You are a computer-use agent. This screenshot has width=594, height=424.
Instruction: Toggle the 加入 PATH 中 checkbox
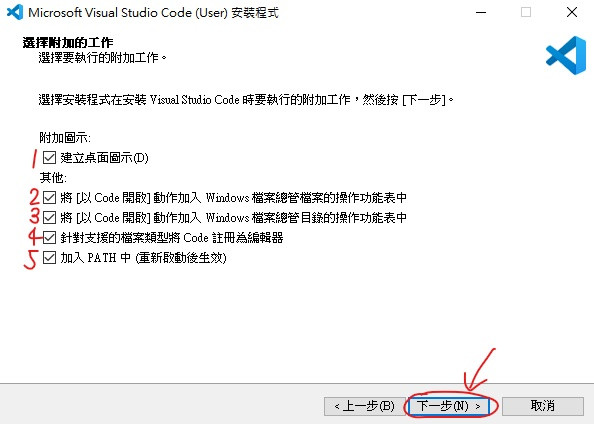click(49, 258)
